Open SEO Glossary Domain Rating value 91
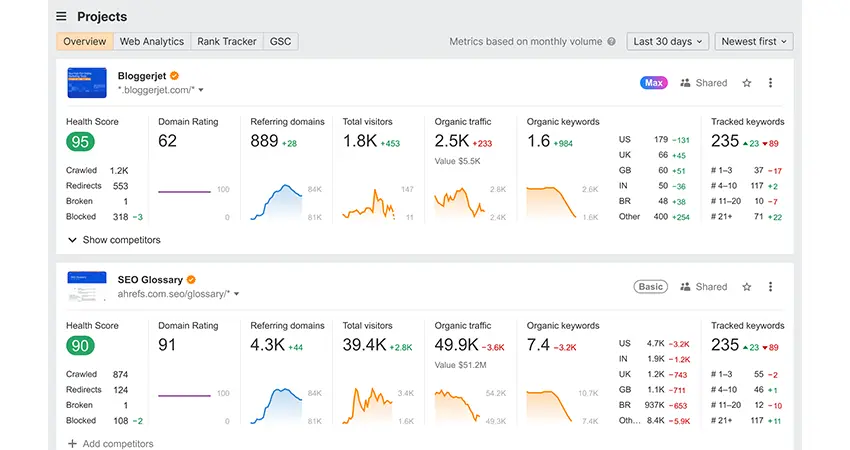The height and width of the screenshot is (450, 850). [167, 345]
